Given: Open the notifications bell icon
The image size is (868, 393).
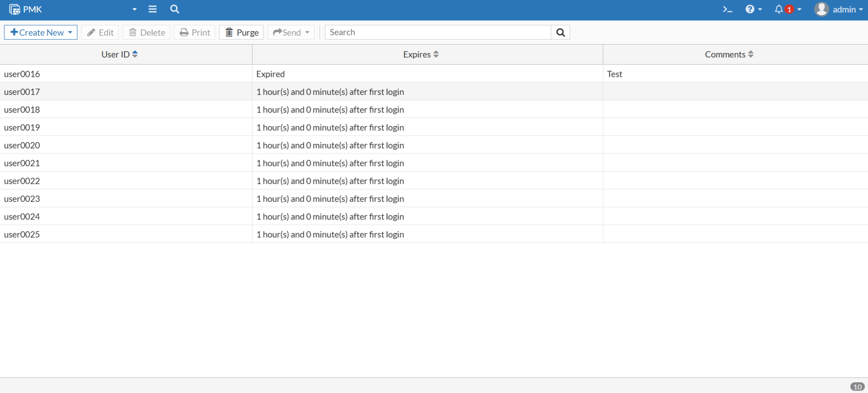Looking at the screenshot, I should [778, 9].
